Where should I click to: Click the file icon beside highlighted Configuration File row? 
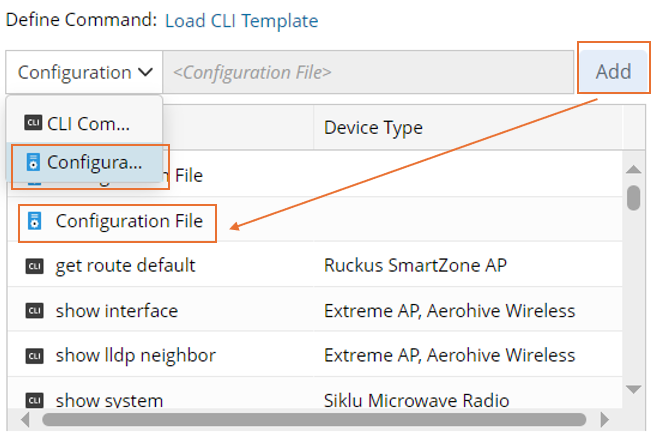tap(35, 220)
